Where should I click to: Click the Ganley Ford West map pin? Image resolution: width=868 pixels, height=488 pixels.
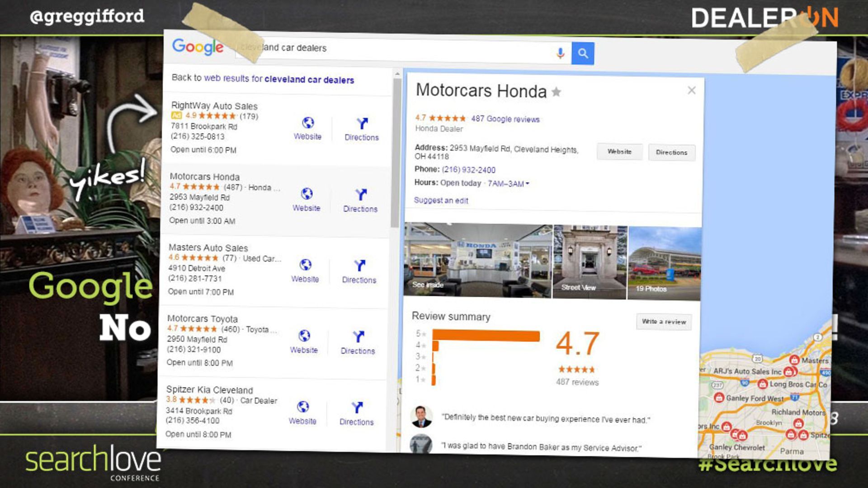(719, 398)
